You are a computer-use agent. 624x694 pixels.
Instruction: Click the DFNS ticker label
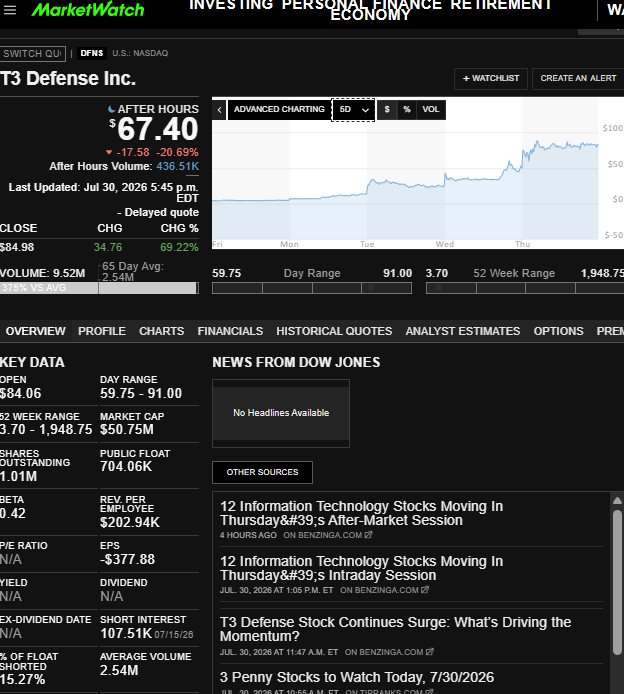coord(92,53)
